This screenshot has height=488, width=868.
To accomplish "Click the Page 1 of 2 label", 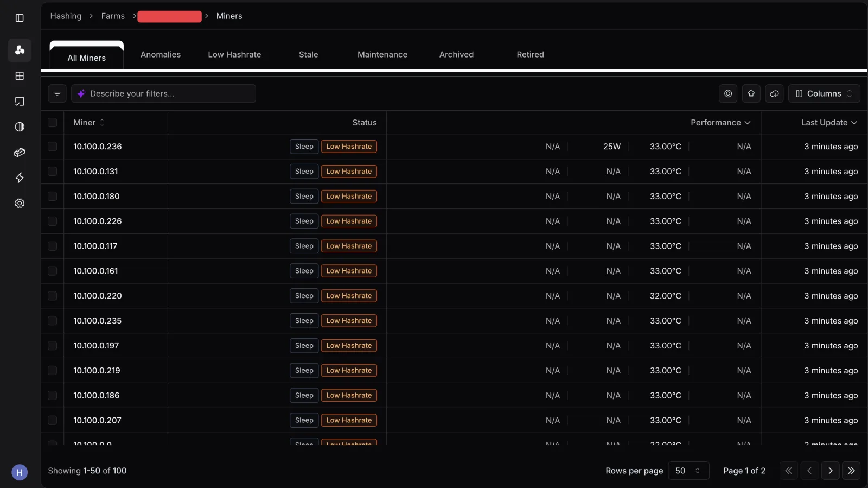I will 744,471.
